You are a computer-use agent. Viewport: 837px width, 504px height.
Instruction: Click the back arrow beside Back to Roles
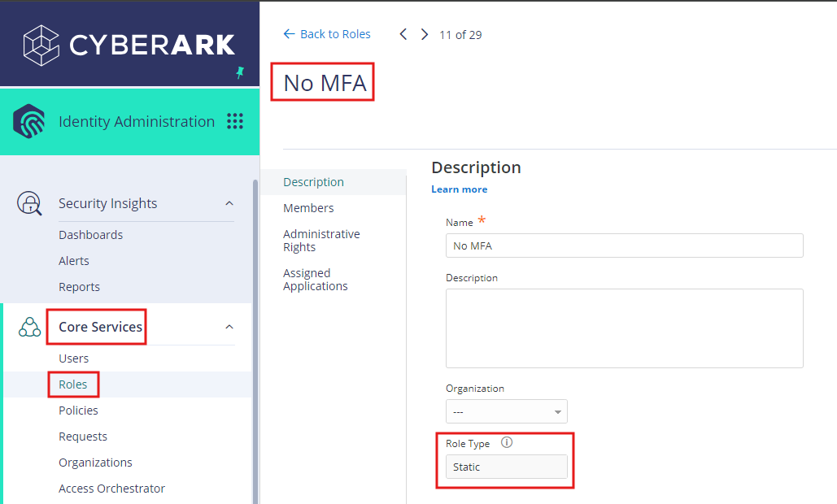pyautogui.click(x=289, y=33)
